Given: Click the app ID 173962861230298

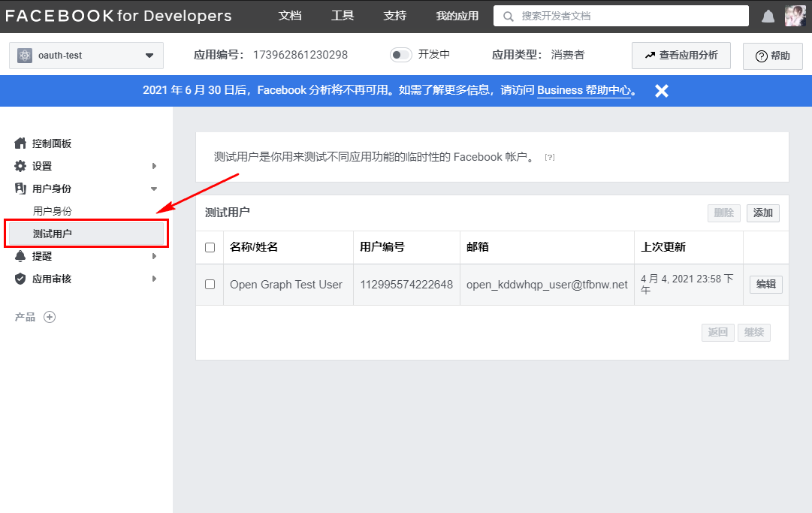Looking at the screenshot, I should 300,55.
